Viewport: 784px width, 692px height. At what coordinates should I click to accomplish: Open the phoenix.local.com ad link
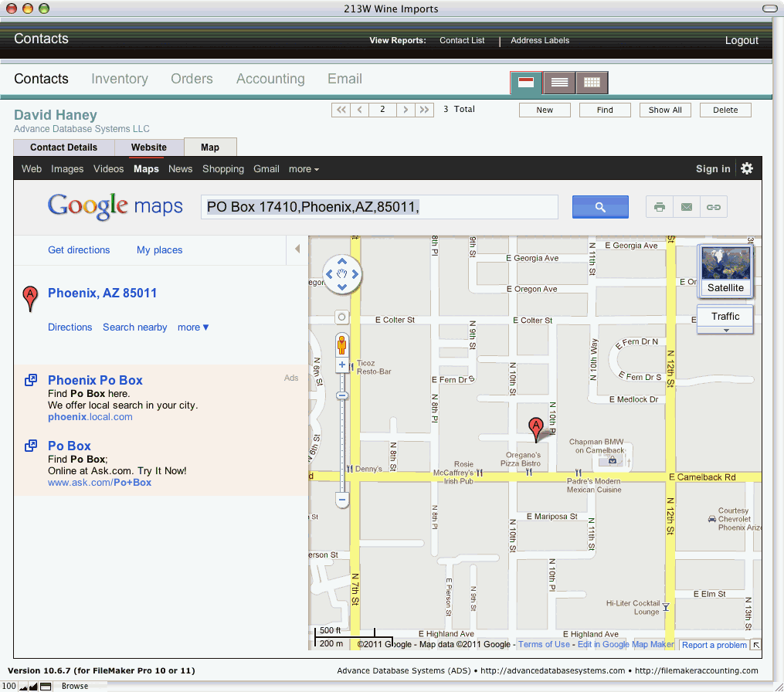90,417
